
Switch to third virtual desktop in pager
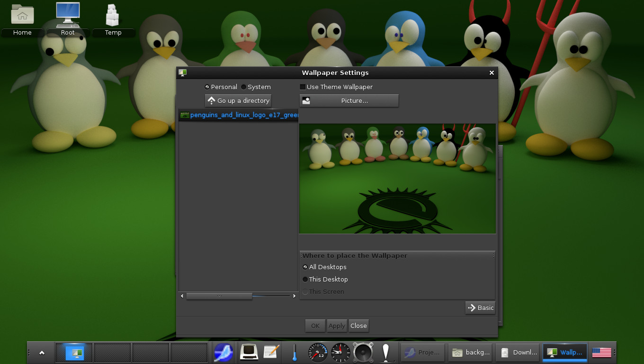(151, 353)
